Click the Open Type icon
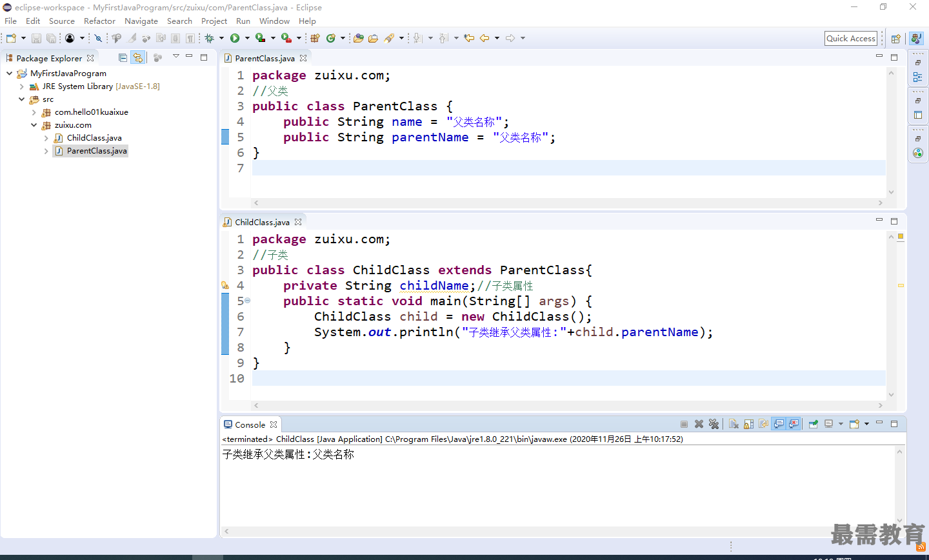Image resolution: width=929 pixels, height=560 pixels. point(358,38)
